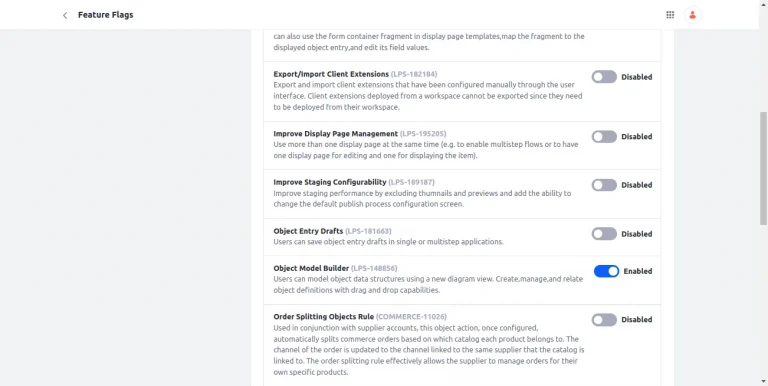This screenshot has width=768, height=386.
Task: Turn on Object Entry Drafts switch
Action: pyautogui.click(x=604, y=234)
